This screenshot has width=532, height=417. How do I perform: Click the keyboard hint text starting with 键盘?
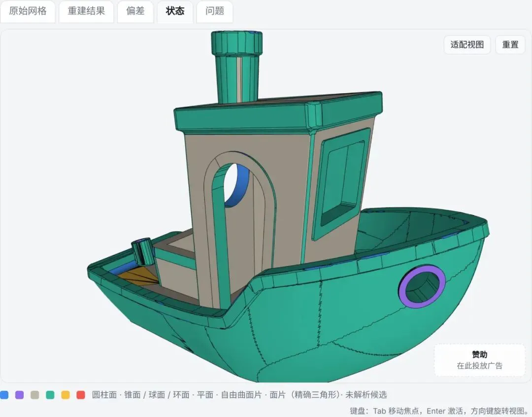[x=439, y=411]
